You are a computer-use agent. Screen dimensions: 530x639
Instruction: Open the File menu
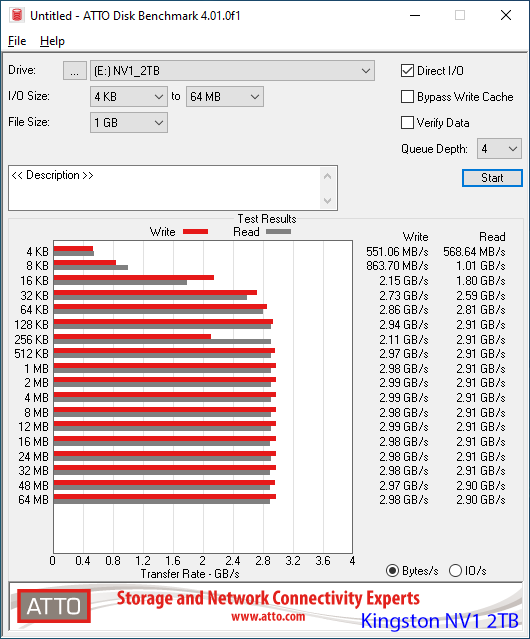point(17,41)
